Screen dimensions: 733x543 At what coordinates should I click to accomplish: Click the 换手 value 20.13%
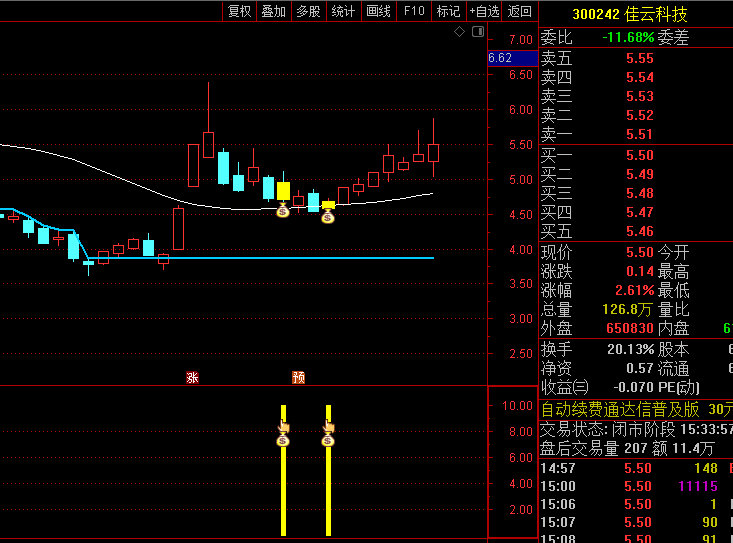(630, 349)
